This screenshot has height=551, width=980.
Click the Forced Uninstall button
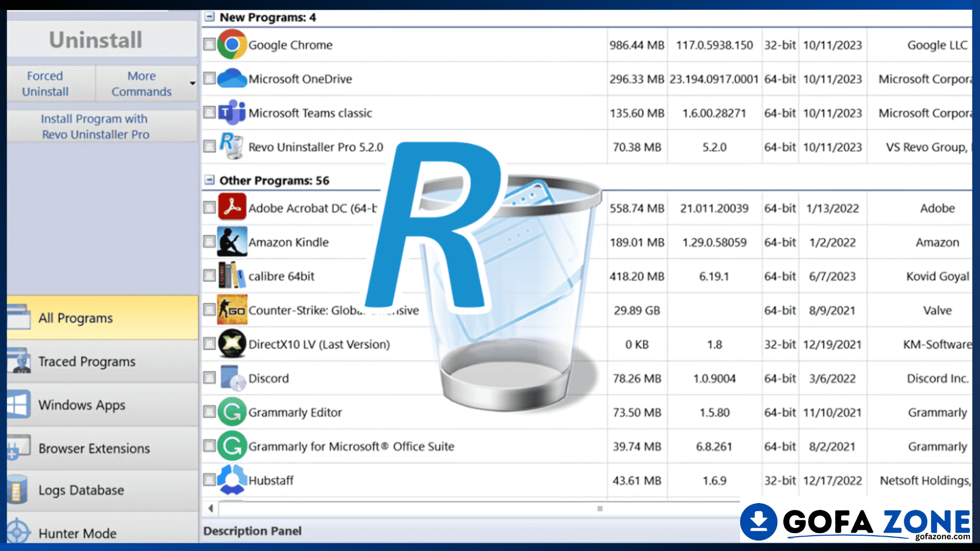pos(51,83)
